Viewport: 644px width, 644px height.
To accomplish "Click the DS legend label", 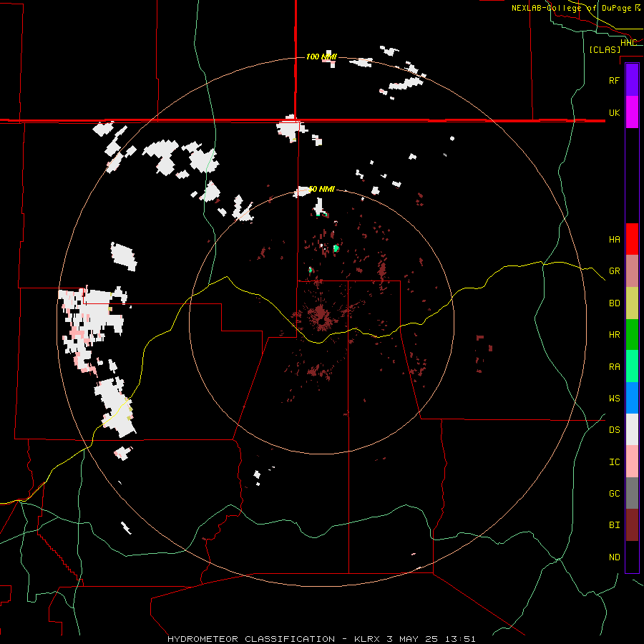I will [x=614, y=429].
